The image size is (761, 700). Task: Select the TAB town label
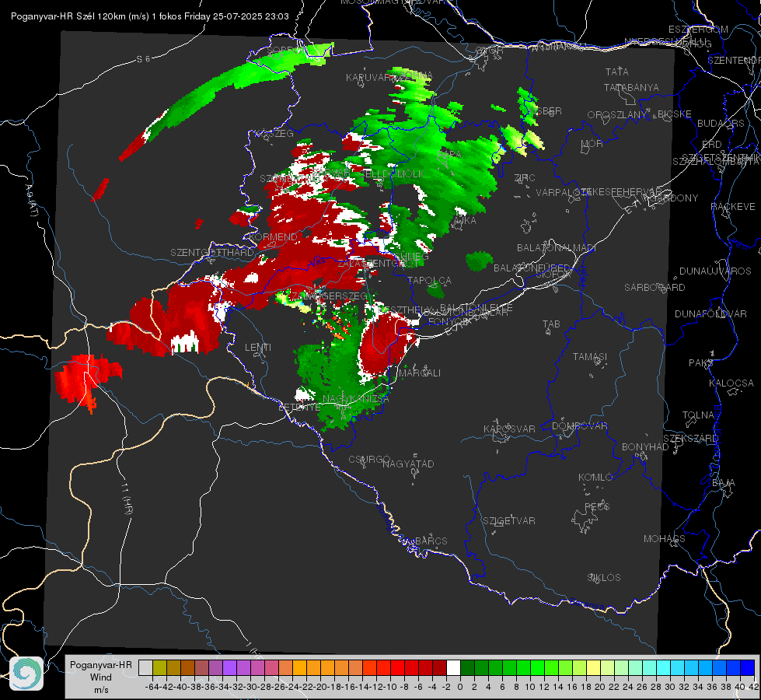click(x=551, y=324)
